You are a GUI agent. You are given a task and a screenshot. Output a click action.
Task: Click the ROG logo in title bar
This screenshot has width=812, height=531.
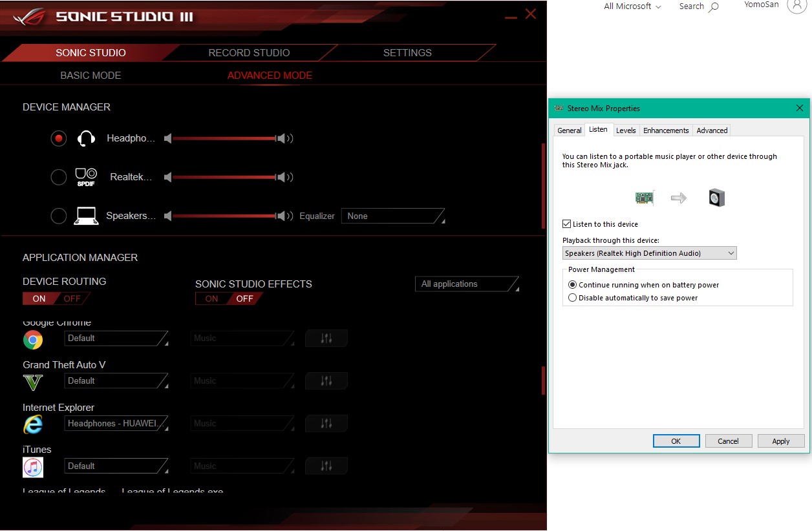coord(30,16)
